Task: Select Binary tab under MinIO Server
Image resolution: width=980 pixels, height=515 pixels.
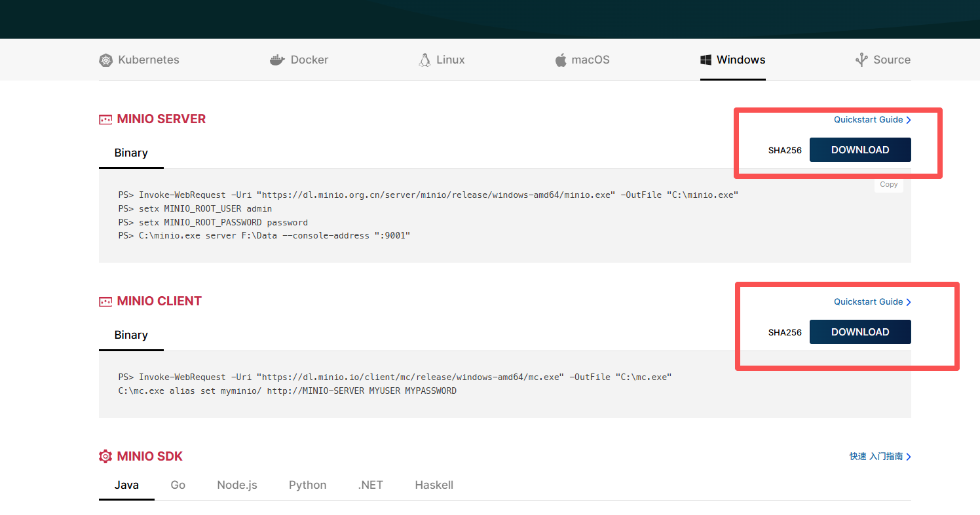Action: coord(131,153)
